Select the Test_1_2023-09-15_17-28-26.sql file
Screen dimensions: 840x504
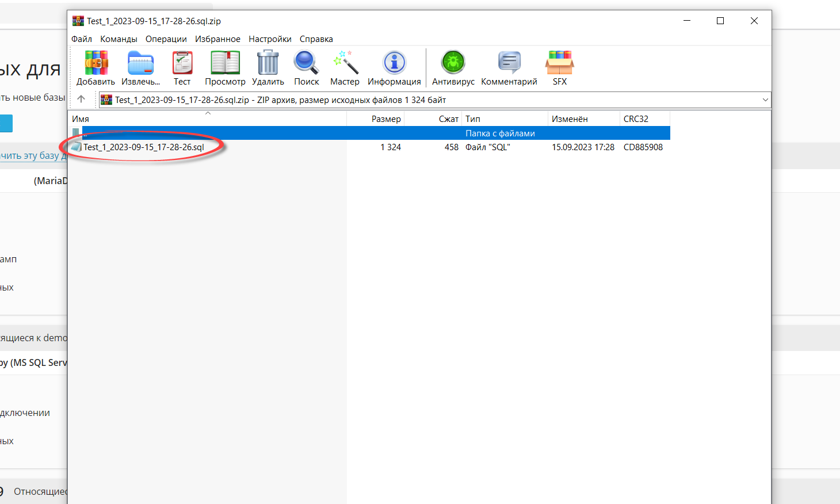tap(143, 147)
